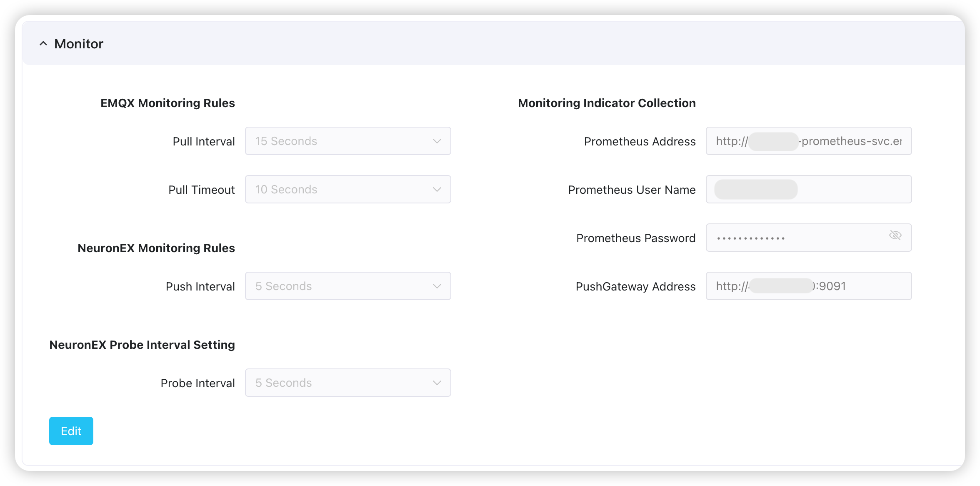Viewport: 980px width, 486px height.
Task: Toggle Prometheus password visibility eye icon
Action: coord(895,235)
